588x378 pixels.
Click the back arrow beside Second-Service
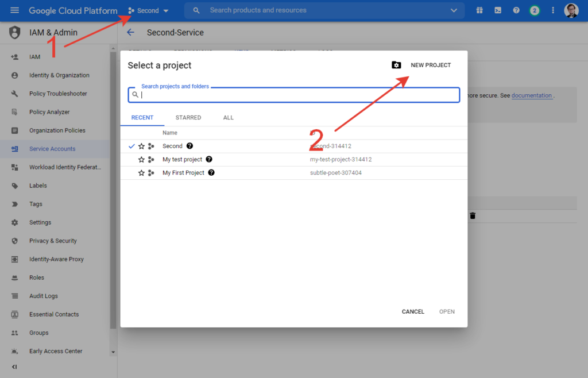tap(130, 33)
